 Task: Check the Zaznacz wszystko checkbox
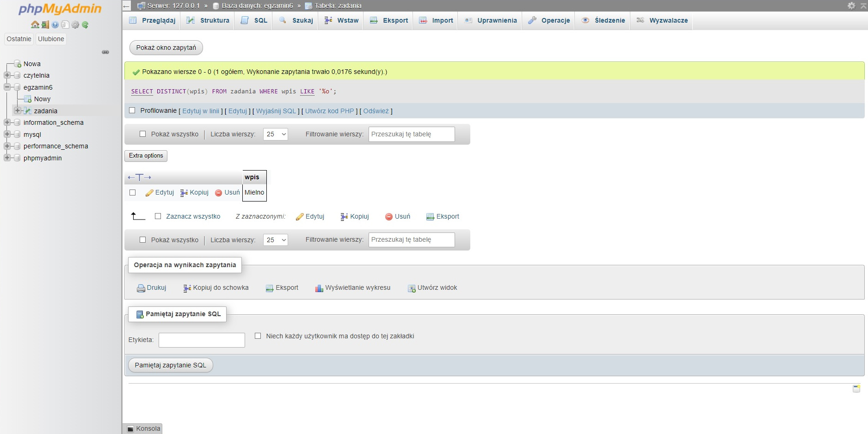click(158, 216)
